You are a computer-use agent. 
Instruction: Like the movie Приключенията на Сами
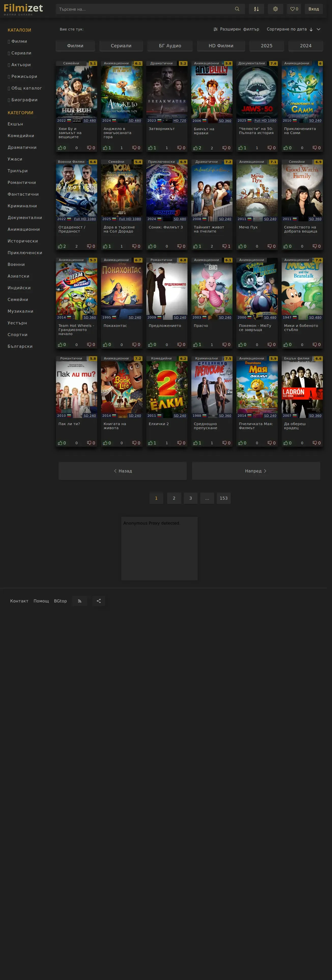(x=286, y=148)
